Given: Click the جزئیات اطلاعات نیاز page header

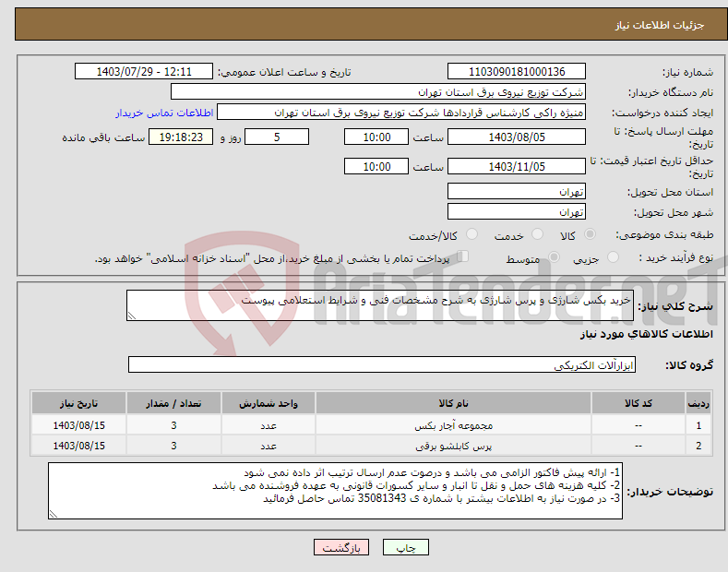Looking at the screenshot, I should pos(660,25).
